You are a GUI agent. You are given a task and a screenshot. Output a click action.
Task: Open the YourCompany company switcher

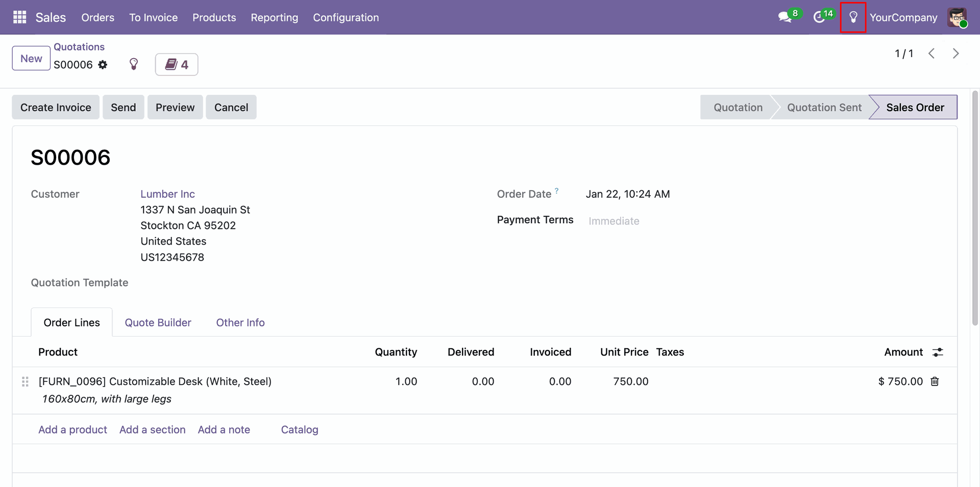pyautogui.click(x=903, y=17)
